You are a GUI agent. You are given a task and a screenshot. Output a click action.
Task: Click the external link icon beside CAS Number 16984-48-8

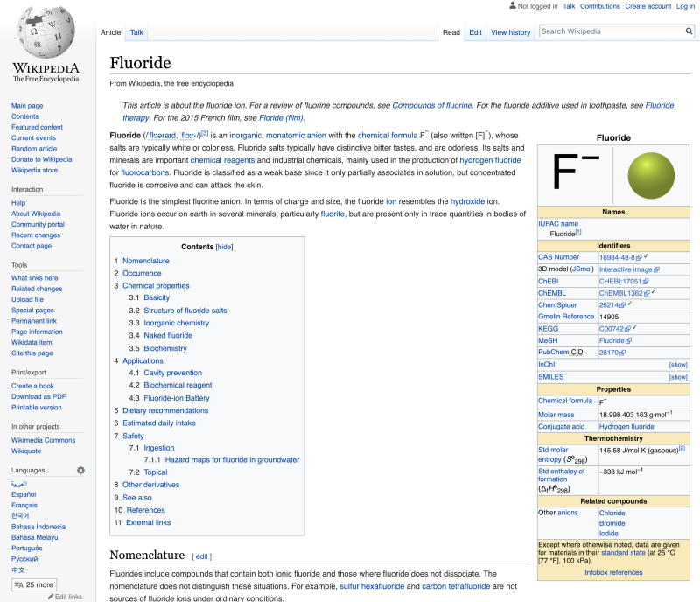point(639,257)
